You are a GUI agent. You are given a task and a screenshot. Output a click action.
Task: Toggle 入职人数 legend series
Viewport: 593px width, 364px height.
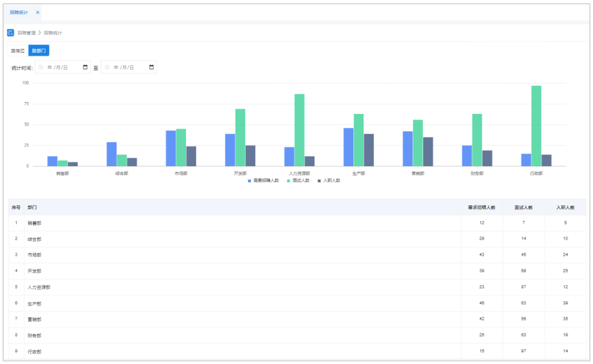pyautogui.click(x=329, y=180)
